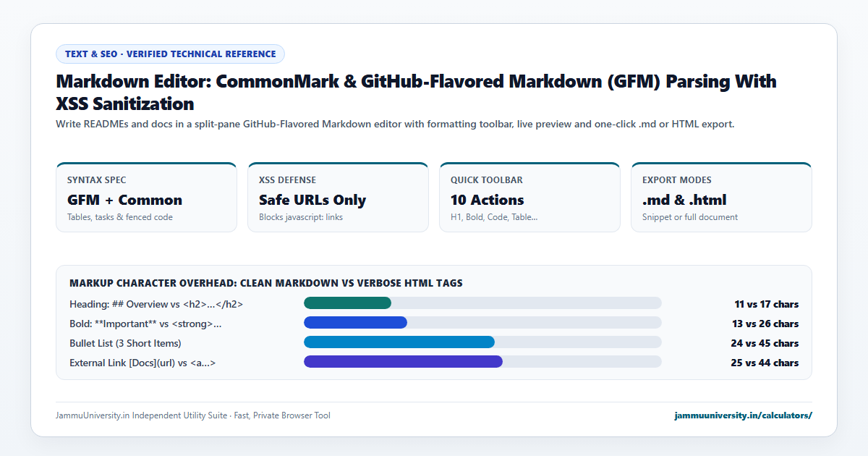The height and width of the screenshot is (456, 868).
Task: Click the subtitle beginning 'Write READMEs and docs'
Action: point(395,124)
